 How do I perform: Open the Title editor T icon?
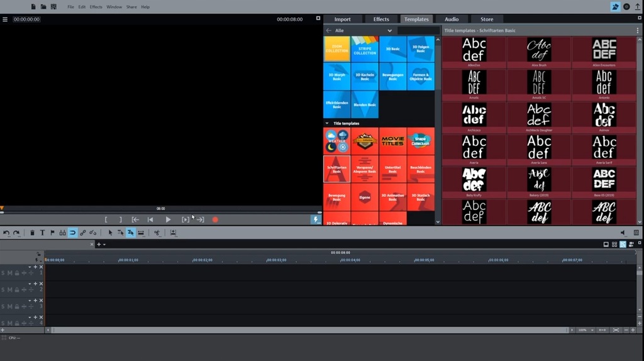point(42,233)
